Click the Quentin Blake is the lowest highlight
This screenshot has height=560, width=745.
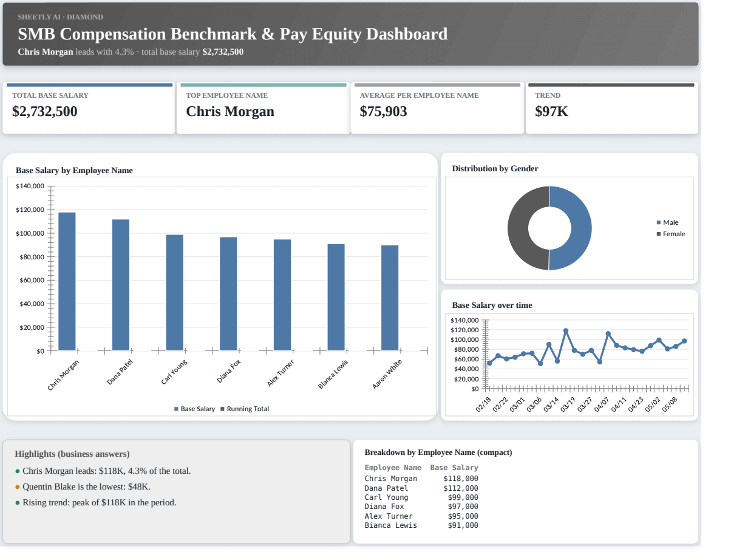86,487
